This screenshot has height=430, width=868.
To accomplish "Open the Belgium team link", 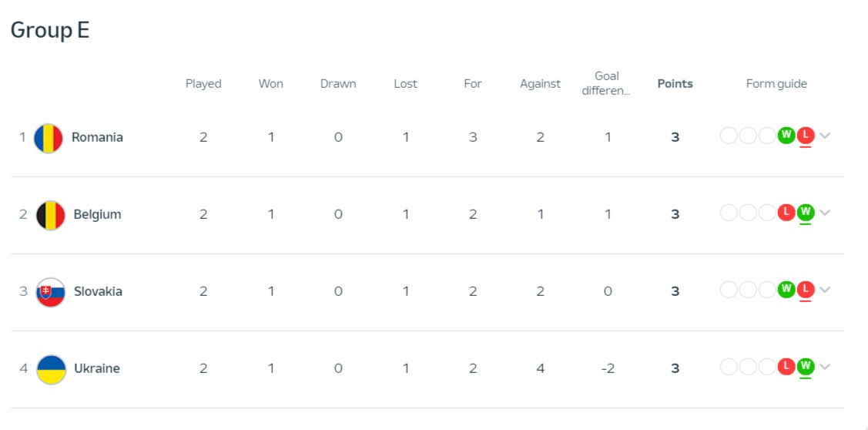I will (97, 214).
